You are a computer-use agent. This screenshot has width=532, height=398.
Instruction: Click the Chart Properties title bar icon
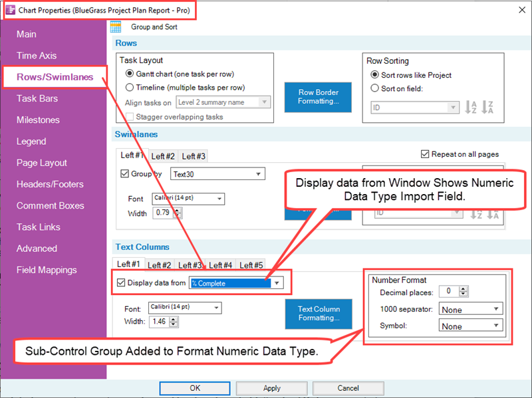9,10
